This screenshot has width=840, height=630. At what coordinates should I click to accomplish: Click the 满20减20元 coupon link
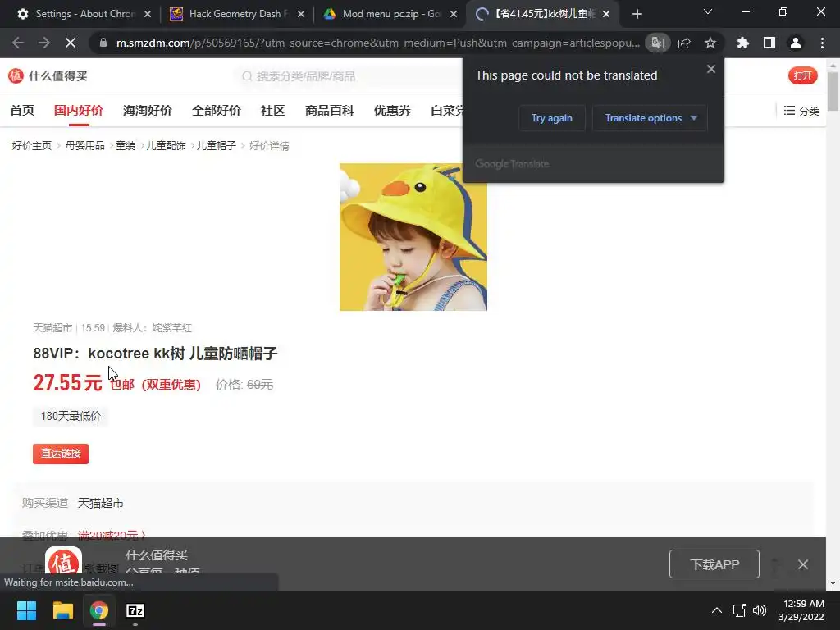coord(112,534)
